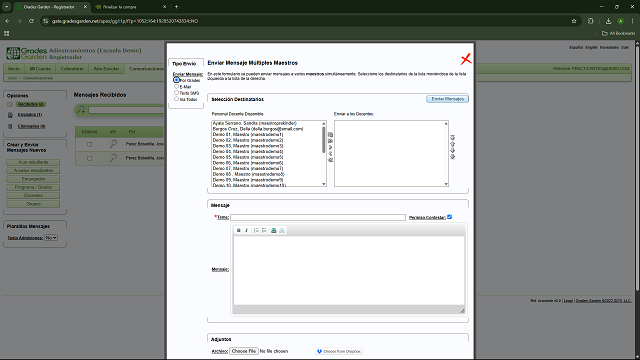Open Recibidos messages folder link
This screenshot has width=640, height=360.
tap(31, 104)
